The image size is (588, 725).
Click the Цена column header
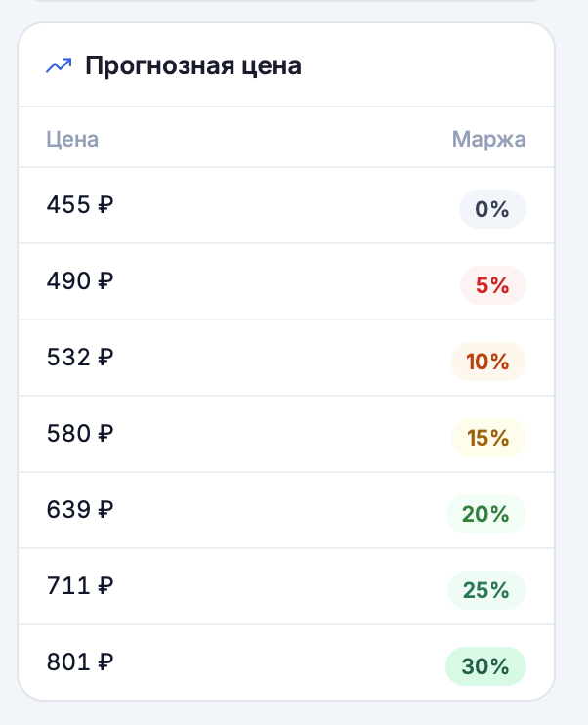[x=72, y=139]
